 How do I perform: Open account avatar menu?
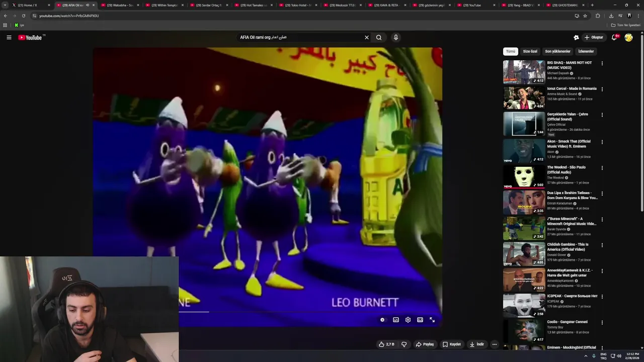click(628, 37)
